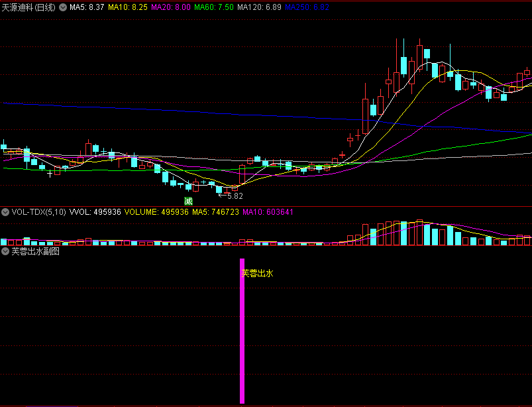
Task: Click the volume MA5: 746723 value
Action: tap(215, 212)
